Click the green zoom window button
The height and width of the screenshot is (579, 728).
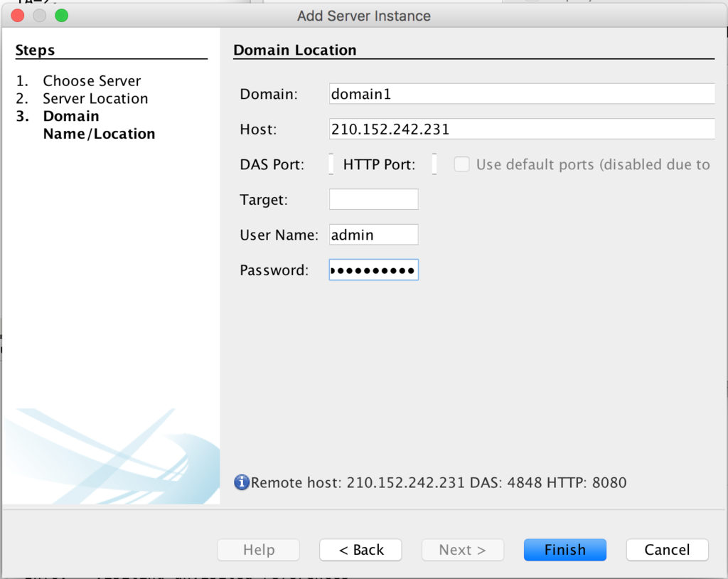click(x=61, y=16)
